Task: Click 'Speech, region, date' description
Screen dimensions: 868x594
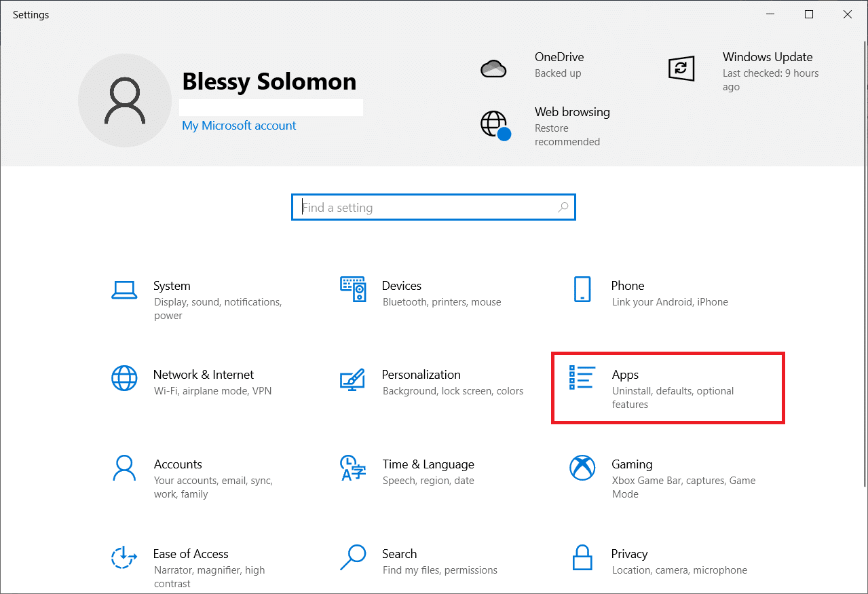Action: (x=428, y=481)
